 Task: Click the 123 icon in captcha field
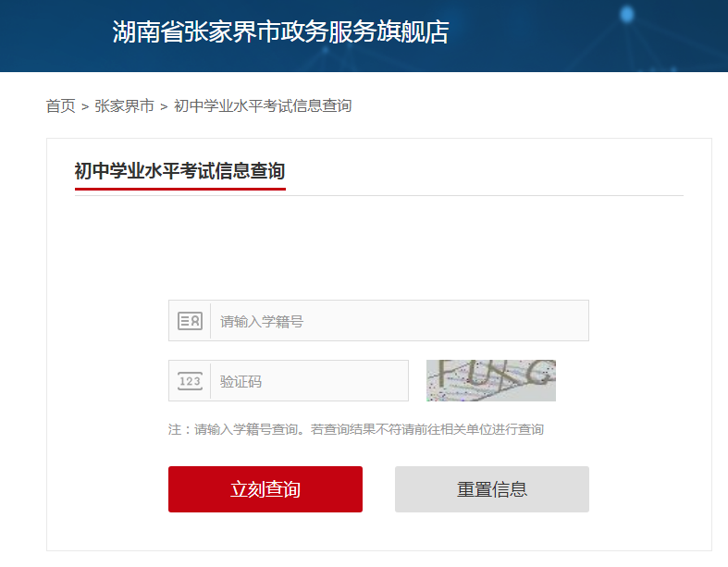coord(190,381)
